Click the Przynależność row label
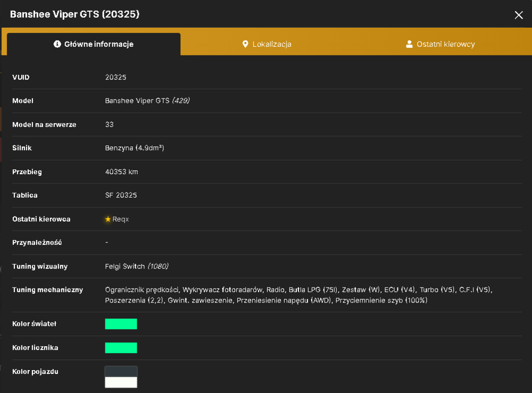 pos(37,242)
